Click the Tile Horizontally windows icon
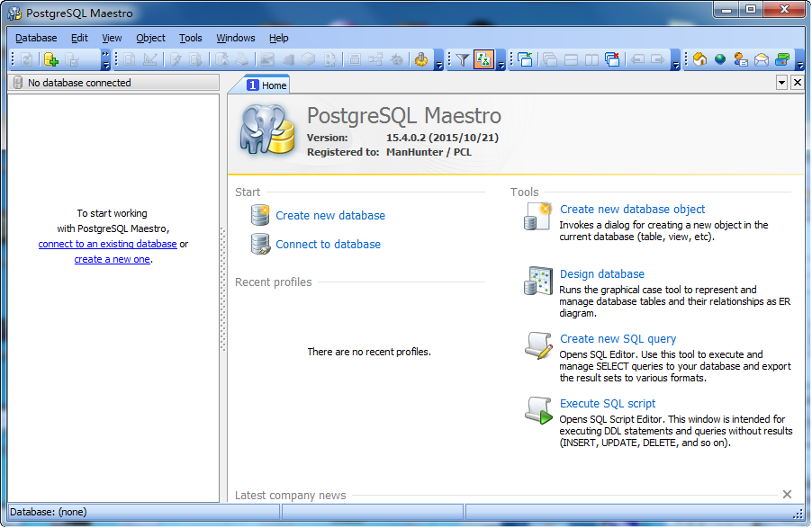Screen dimensions: 812x528 point(572,59)
